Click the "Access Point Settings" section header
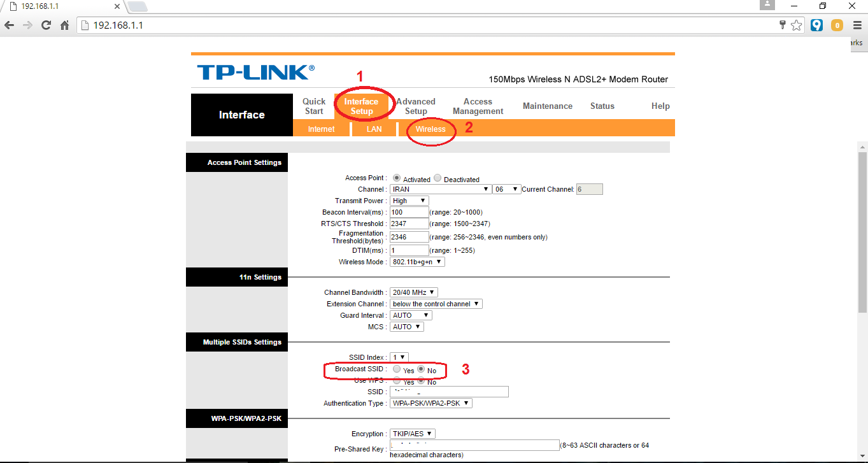 point(237,162)
